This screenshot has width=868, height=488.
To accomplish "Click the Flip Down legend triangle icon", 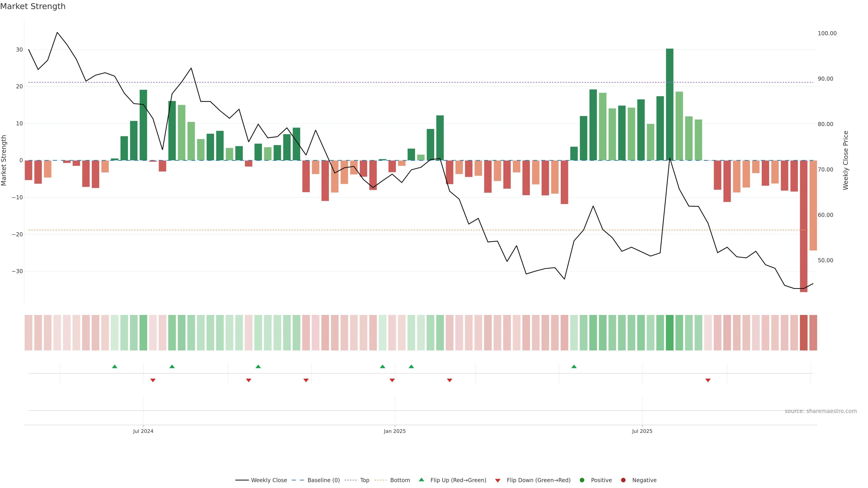I will point(498,480).
